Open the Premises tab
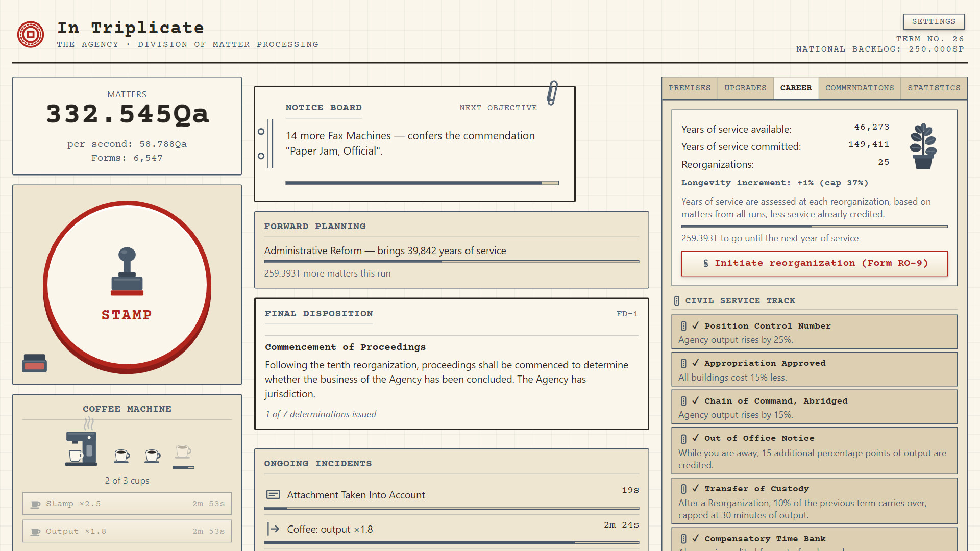 coord(690,88)
